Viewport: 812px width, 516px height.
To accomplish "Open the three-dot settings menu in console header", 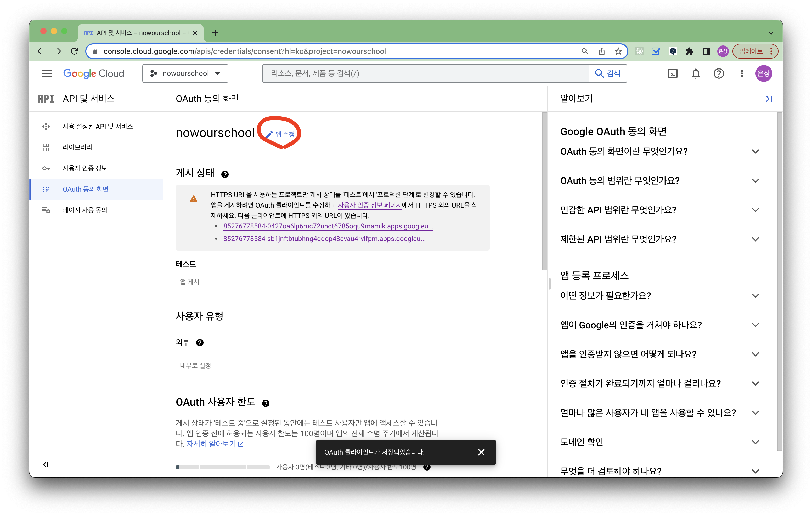I will point(742,73).
